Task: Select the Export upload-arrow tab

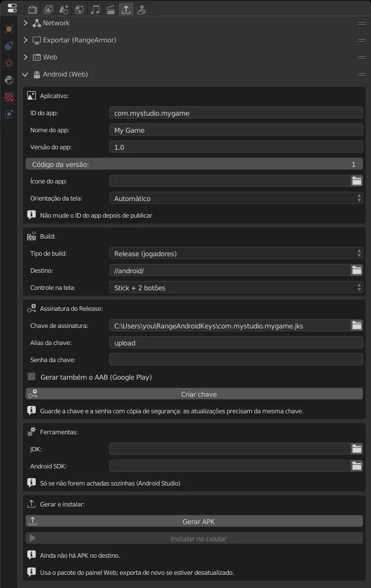Action: tap(126, 9)
